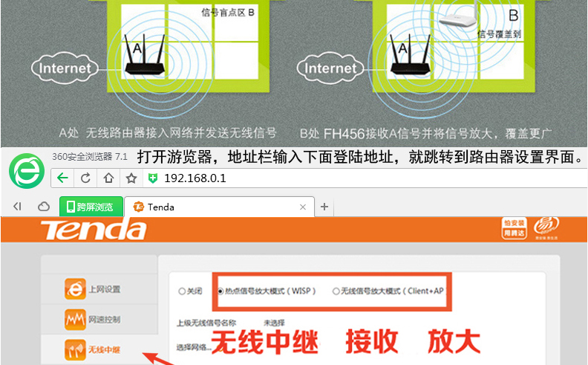This screenshot has height=365, width=588.
Task: Go to the browser home page icon
Action: (x=108, y=178)
